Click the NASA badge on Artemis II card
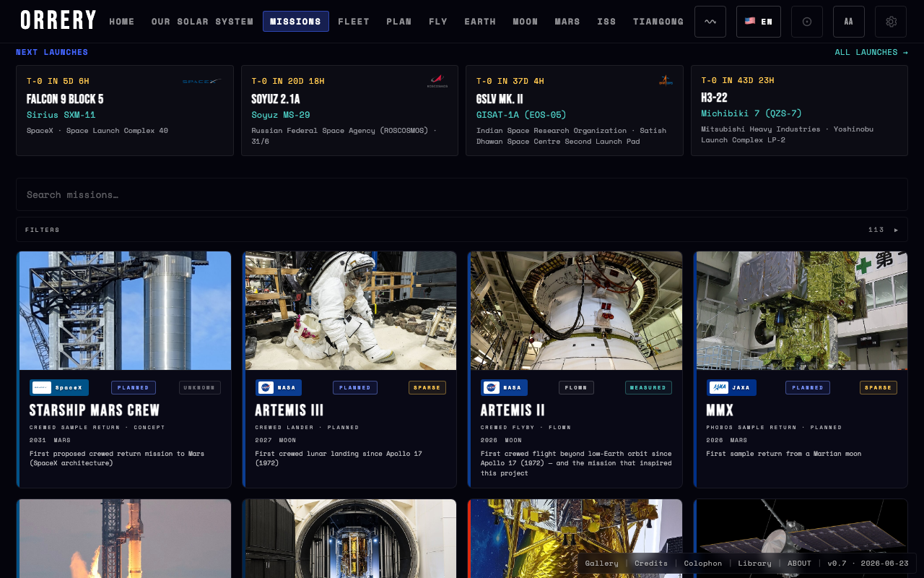The image size is (924, 578). coord(504,388)
